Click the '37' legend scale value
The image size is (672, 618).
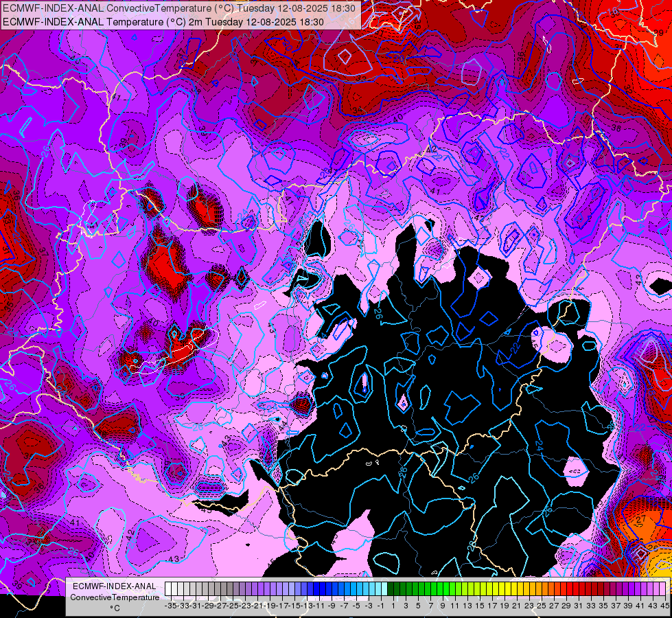[616, 606]
